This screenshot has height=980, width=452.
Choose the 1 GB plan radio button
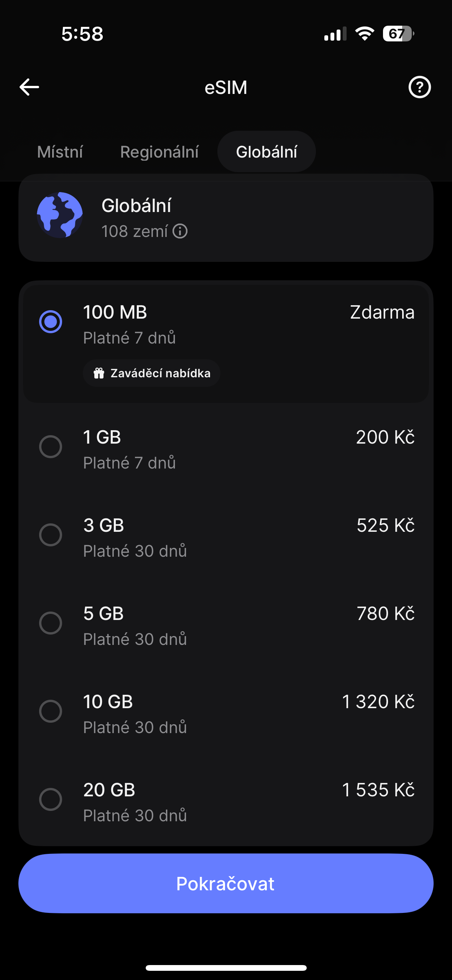click(x=51, y=447)
